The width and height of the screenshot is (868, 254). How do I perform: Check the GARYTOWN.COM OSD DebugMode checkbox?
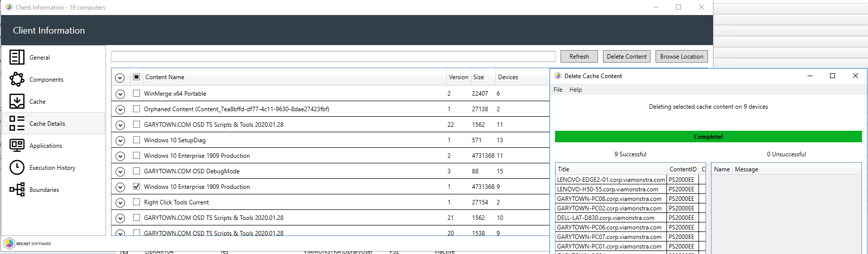(x=136, y=171)
